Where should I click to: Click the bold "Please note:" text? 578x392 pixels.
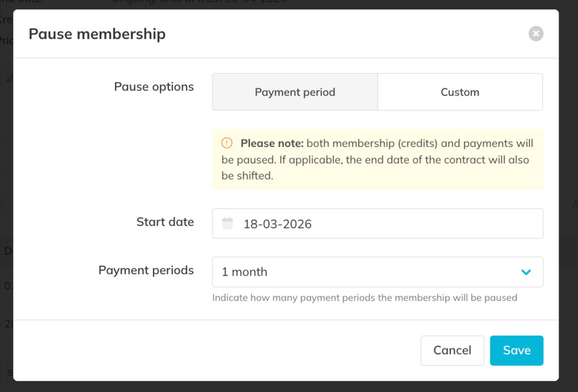272,144
